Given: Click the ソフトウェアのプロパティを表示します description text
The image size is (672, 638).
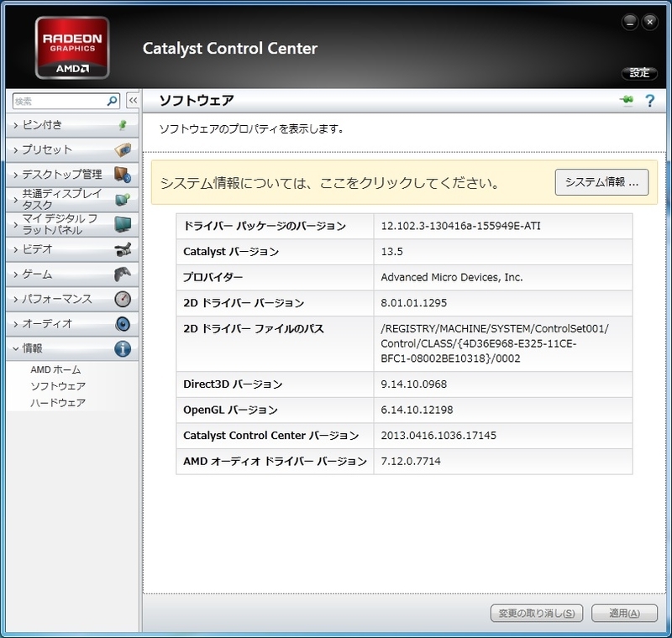Looking at the screenshot, I should (x=251, y=129).
